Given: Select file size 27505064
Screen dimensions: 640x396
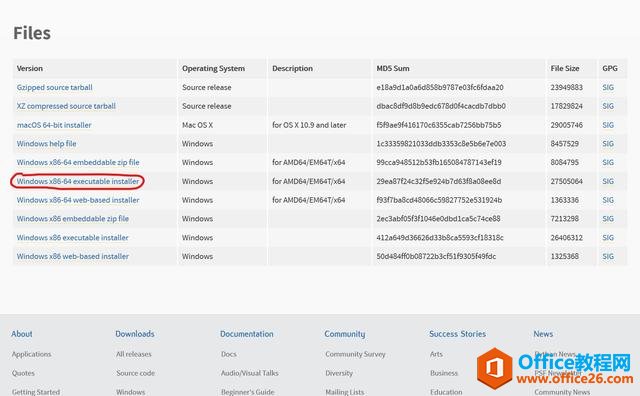Looking at the screenshot, I should coord(567,181).
